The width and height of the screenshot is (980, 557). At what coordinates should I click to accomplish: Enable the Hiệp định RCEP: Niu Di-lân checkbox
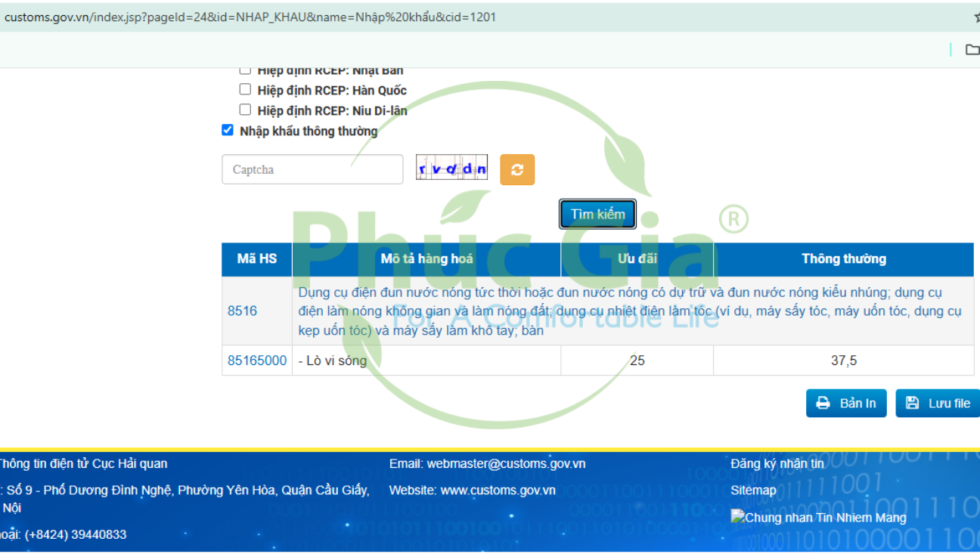coord(245,110)
